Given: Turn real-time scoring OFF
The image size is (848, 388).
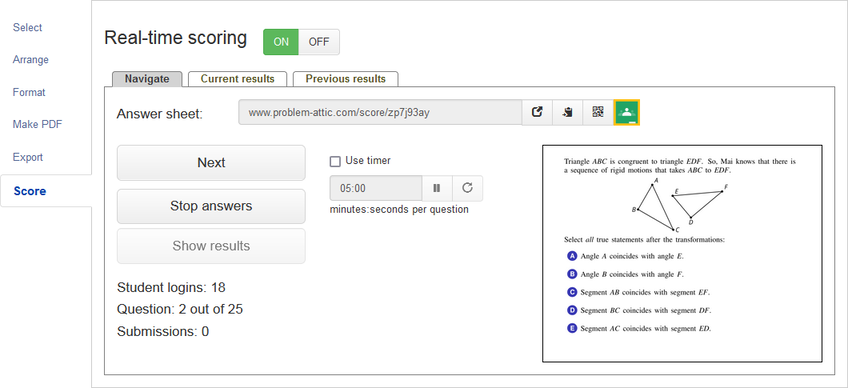Looking at the screenshot, I should [x=319, y=42].
